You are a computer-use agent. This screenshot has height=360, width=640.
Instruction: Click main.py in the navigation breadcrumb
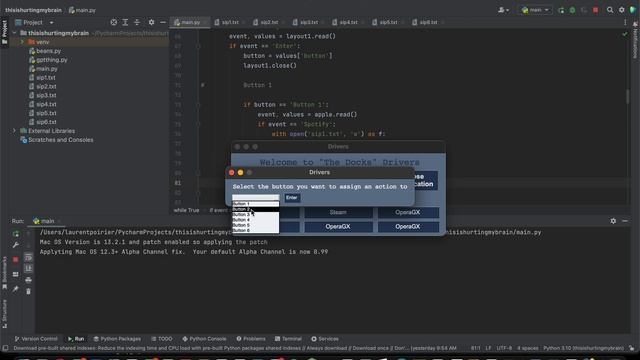[82, 10]
